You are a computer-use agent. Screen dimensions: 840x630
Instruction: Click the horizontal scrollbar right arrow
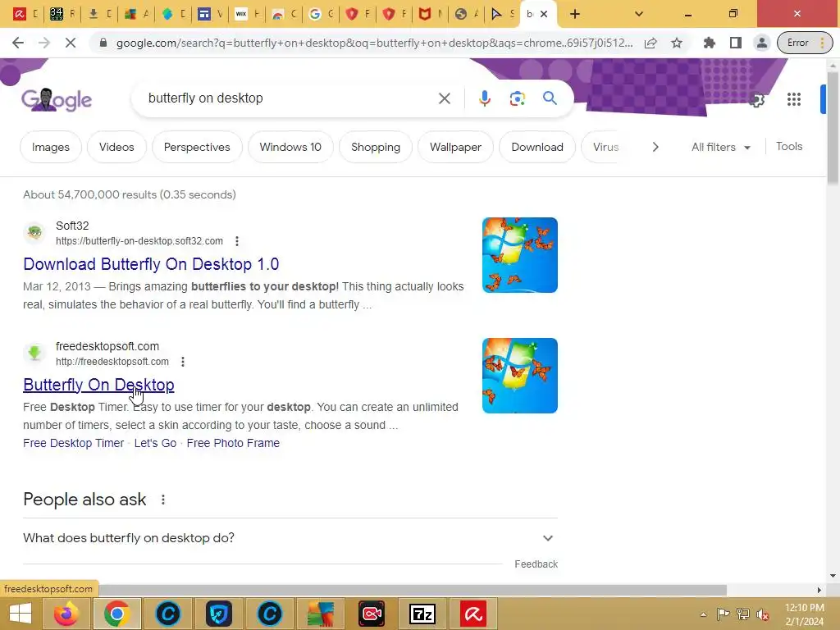point(819,590)
